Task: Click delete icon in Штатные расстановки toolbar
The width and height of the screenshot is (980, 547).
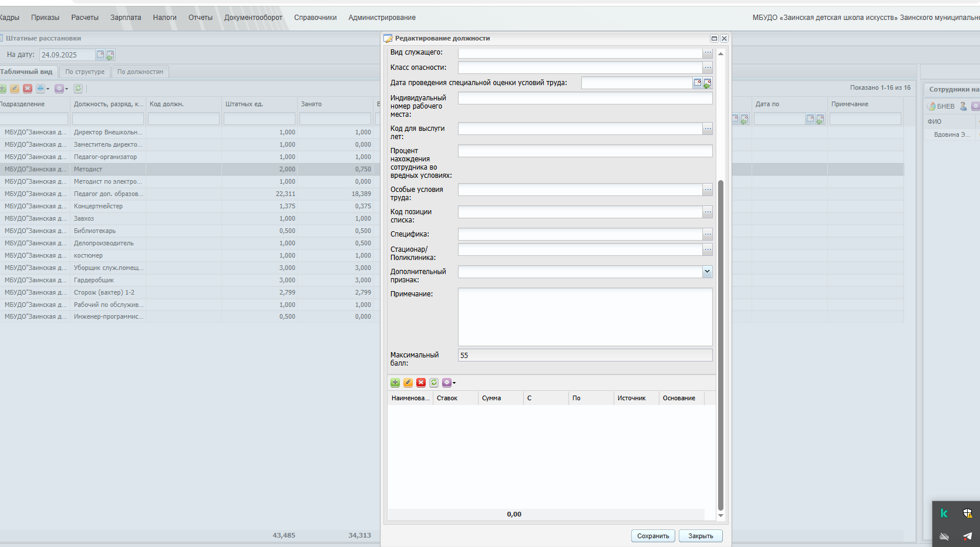Action: point(28,89)
